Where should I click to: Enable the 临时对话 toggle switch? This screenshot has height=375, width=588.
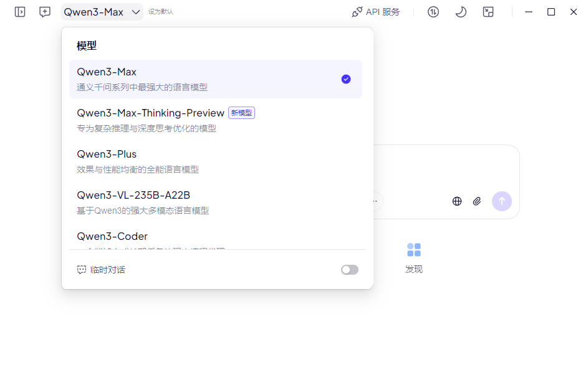click(x=350, y=270)
